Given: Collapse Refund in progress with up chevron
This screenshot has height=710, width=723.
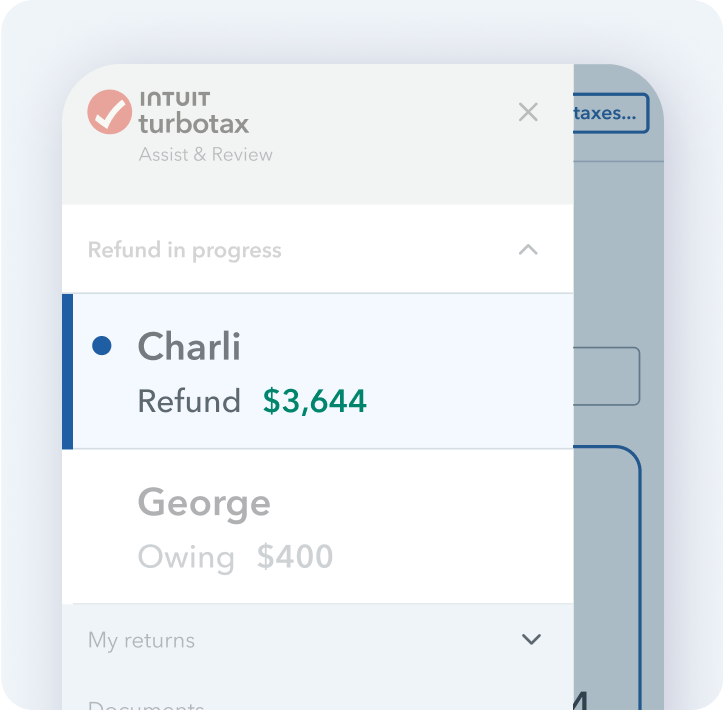Looking at the screenshot, I should (x=528, y=249).
